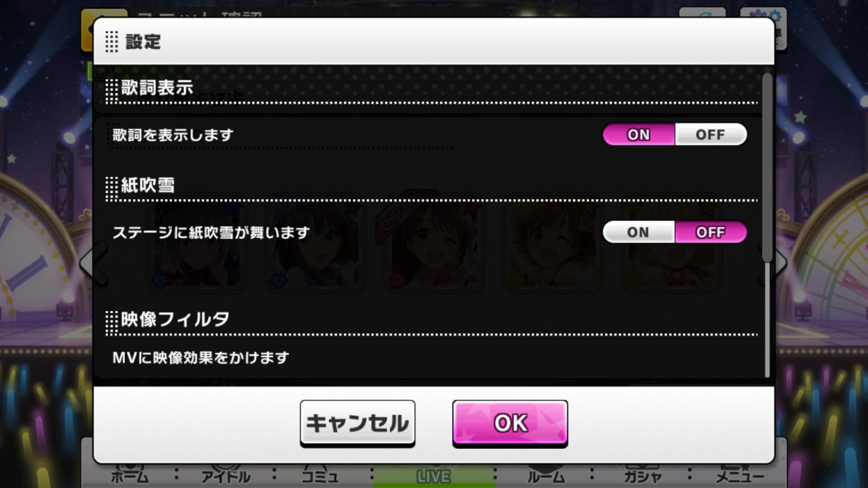Click the settings dialog scrollbar thumb
The width and height of the screenshot is (868, 488).
coord(767,167)
